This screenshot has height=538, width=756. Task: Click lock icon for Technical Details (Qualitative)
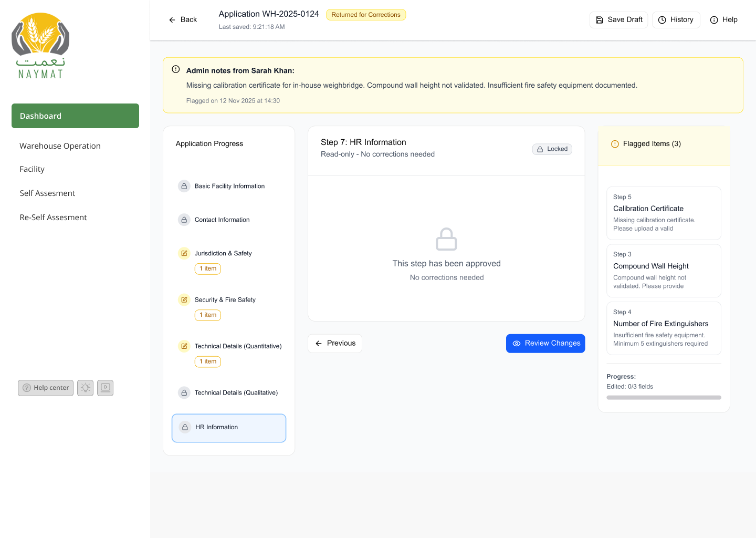tap(184, 392)
